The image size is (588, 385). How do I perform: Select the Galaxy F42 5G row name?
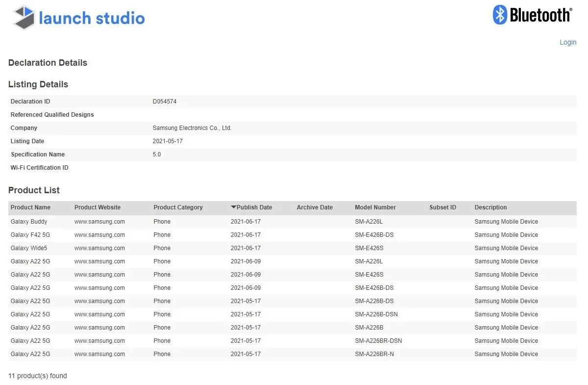pyautogui.click(x=30, y=235)
